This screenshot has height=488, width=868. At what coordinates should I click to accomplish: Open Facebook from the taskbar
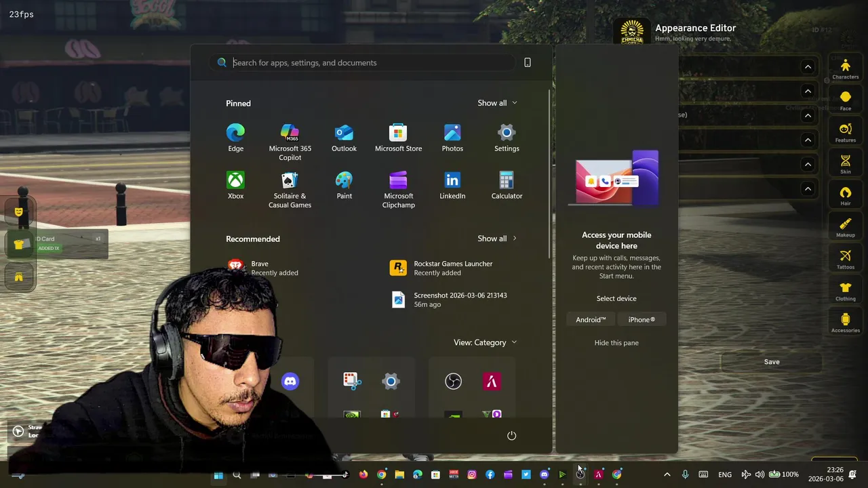[x=490, y=475]
